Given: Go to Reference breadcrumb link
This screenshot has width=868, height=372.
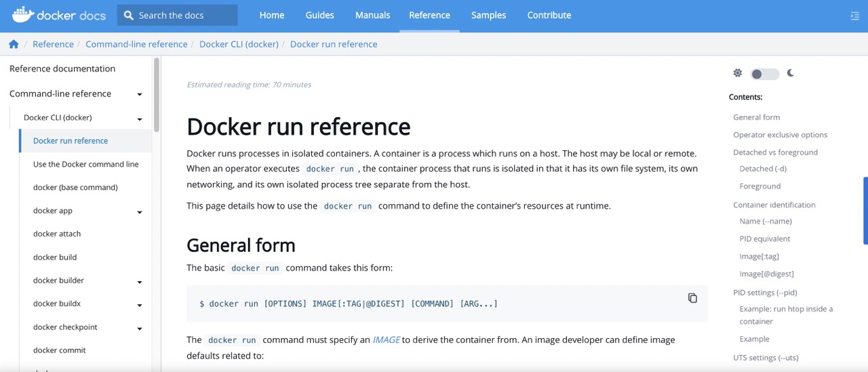Looking at the screenshot, I should (x=53, y=44).
